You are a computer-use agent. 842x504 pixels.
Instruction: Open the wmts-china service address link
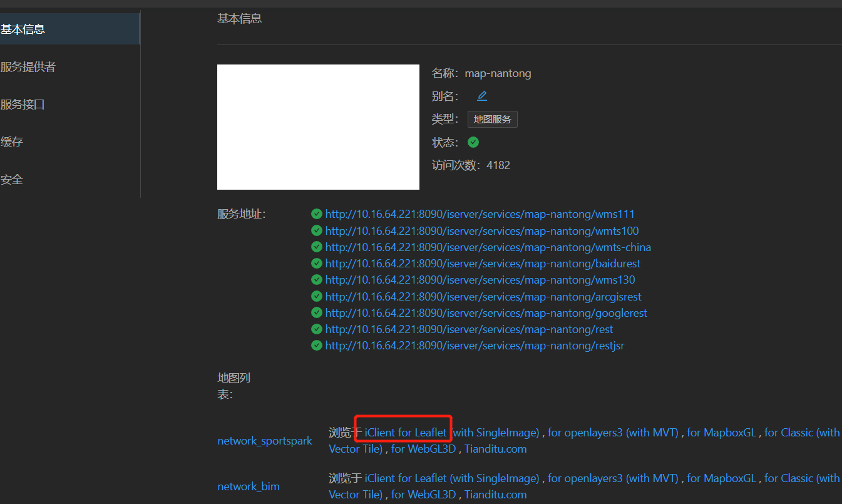(488, 247)
